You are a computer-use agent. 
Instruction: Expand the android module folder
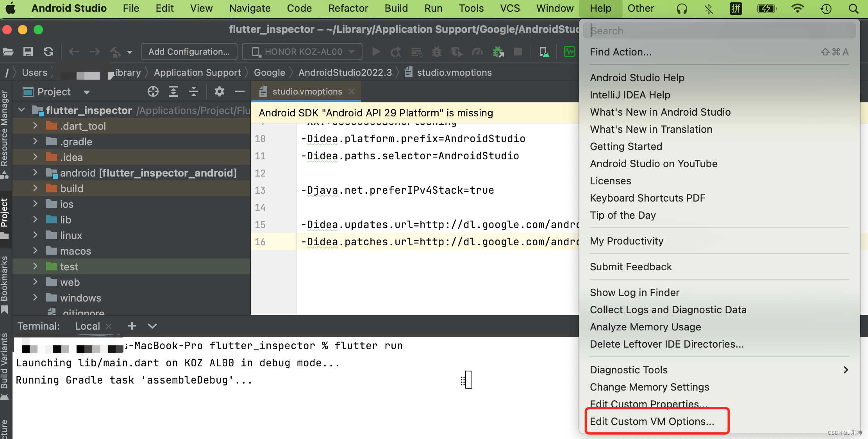pyautogui.click(x=35, y=173)
